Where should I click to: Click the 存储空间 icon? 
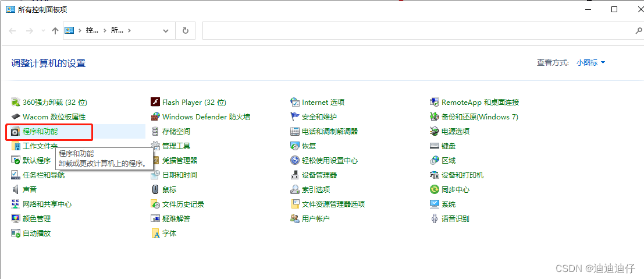point(155,132)
